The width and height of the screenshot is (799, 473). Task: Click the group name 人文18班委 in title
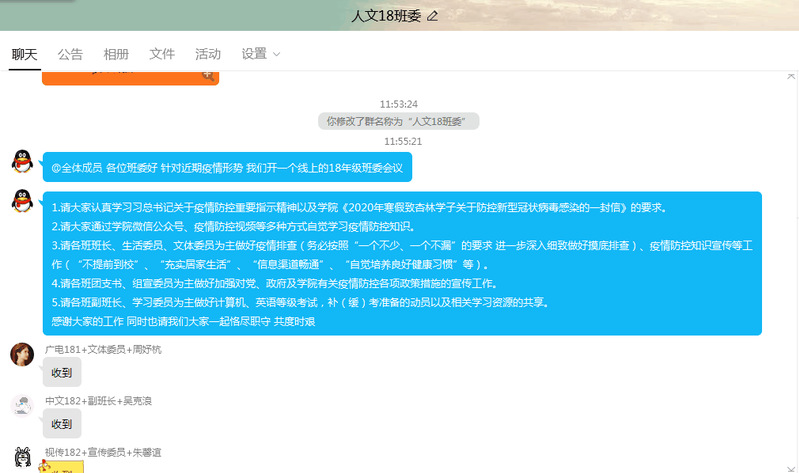click(387, 16)
